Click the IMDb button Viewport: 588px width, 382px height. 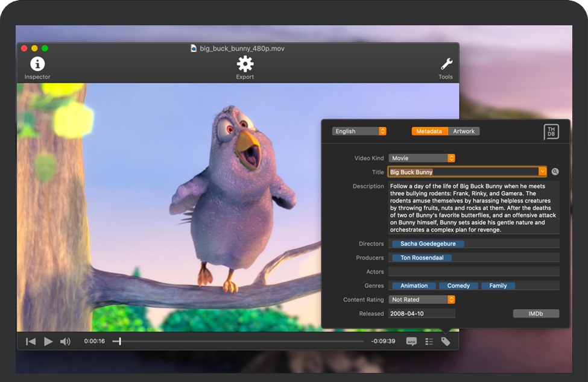tap(536, 314)
